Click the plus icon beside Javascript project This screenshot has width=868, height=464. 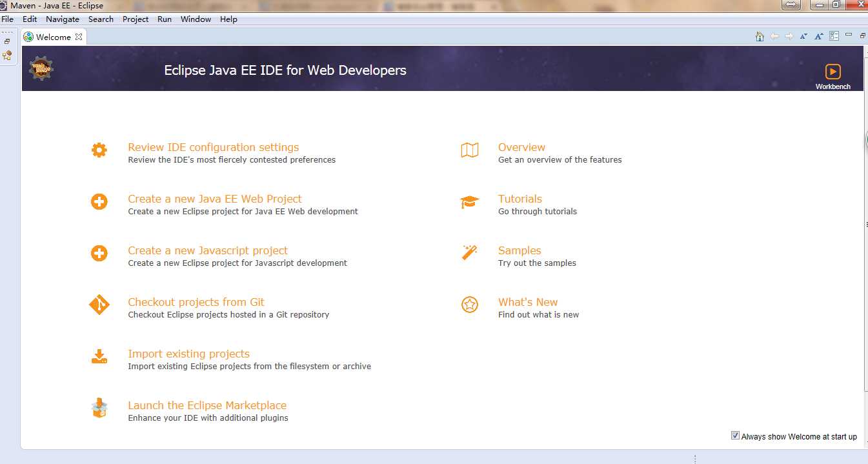[99, 254]
